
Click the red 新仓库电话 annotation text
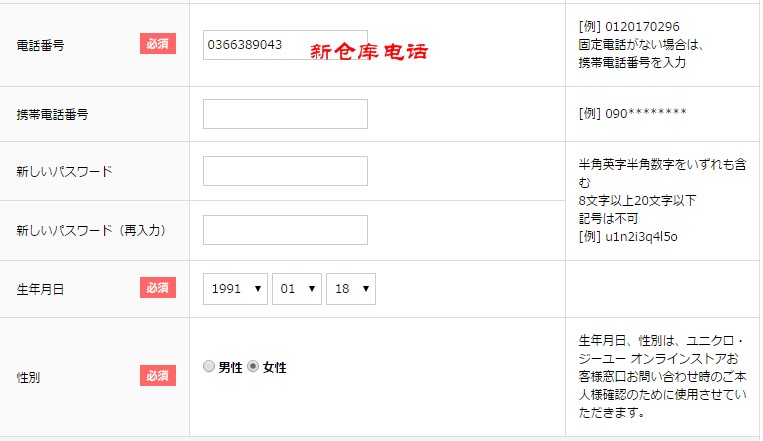[369, 50]
